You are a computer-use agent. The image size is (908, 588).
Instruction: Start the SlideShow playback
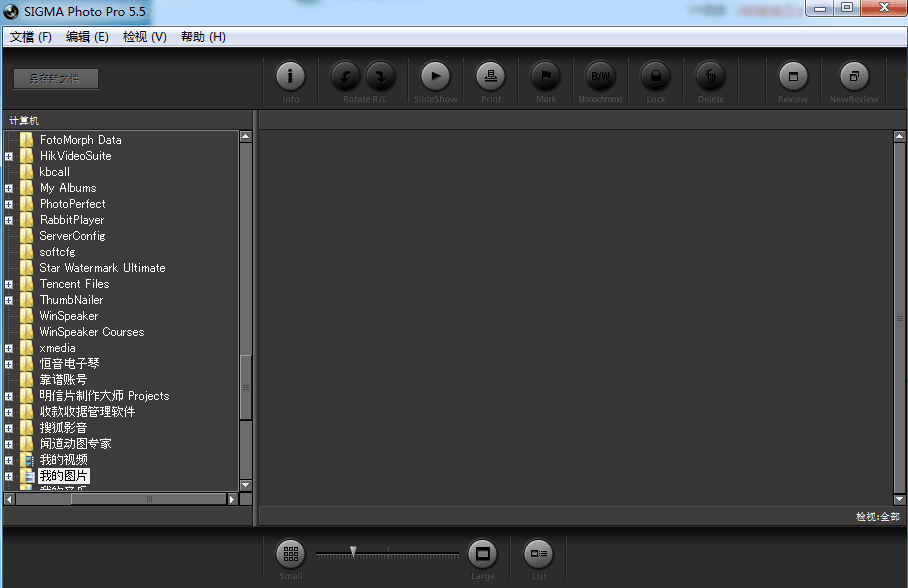point(435,76)
